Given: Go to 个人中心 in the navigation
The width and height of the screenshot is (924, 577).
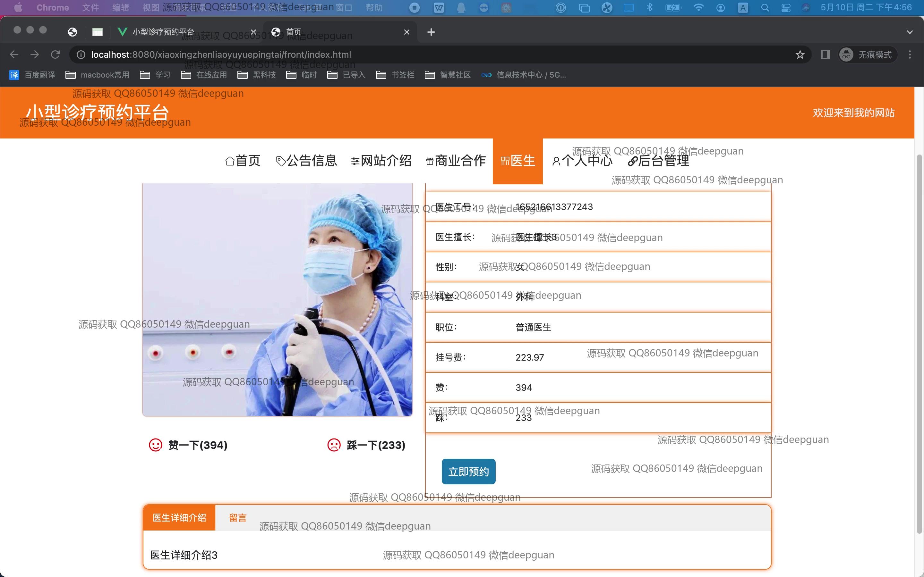Looking at the screenshot, I should point(582,161).
